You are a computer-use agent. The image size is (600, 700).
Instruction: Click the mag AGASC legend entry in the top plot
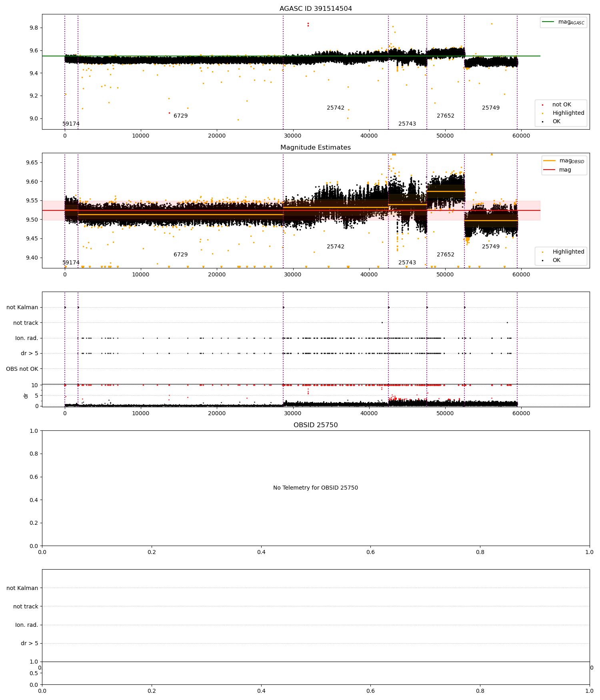point(571,22)
